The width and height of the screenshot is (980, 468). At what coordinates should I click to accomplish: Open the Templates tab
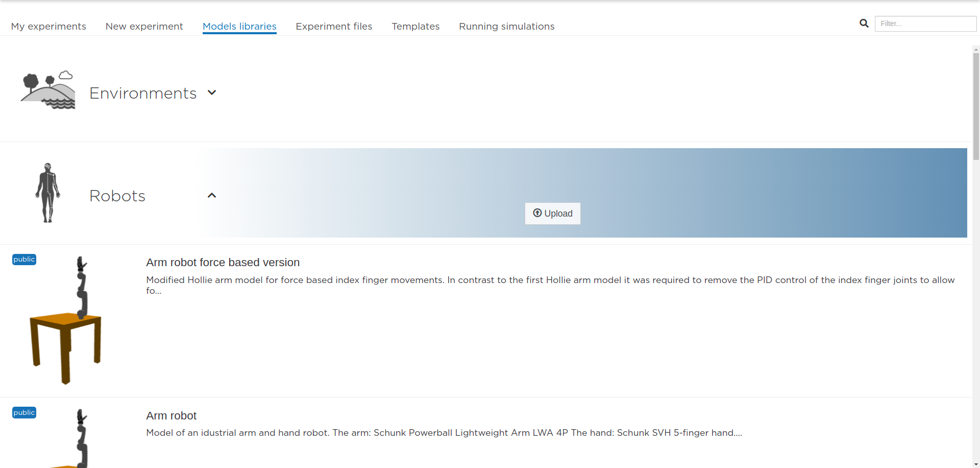(x=415, y=26)
